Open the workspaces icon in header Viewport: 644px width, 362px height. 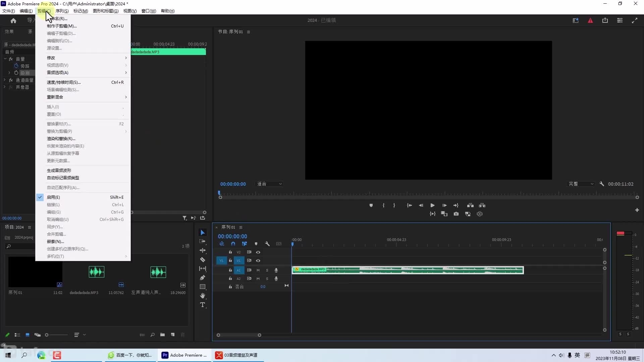[x=576, y=20]
